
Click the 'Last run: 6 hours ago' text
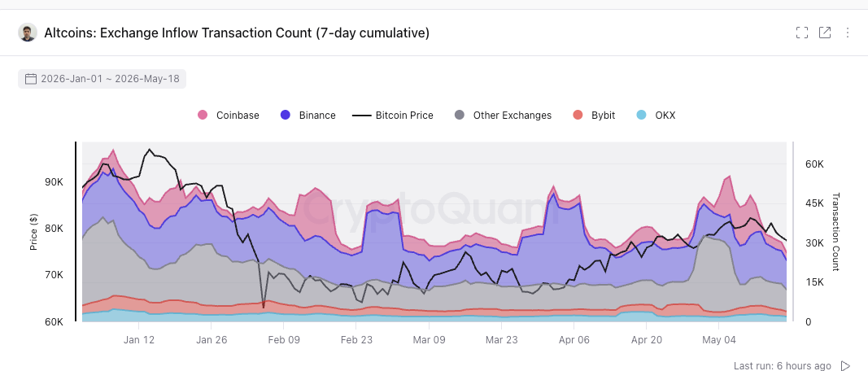[x=783, y=365]
